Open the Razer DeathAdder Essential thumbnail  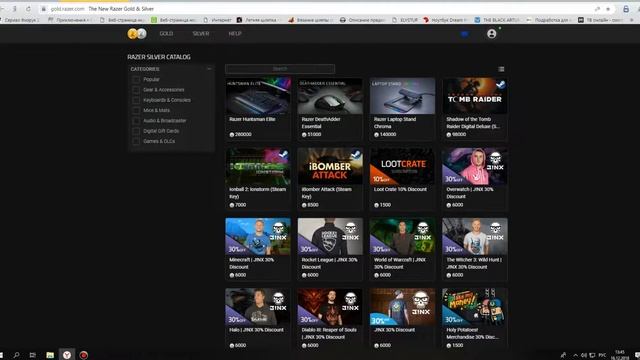coord(330,96)
